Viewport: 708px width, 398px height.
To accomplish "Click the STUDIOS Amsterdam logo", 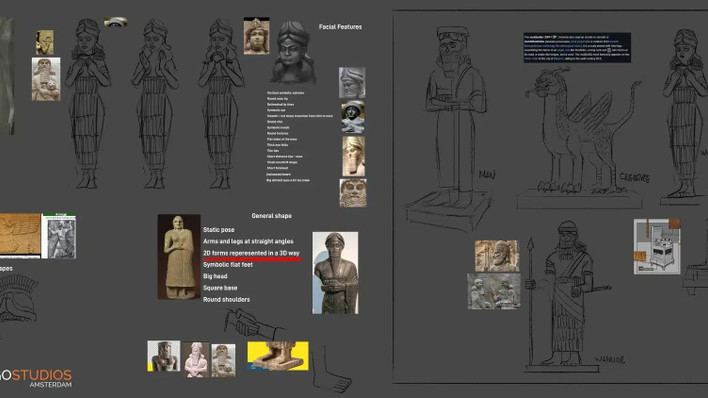I will click(x=36, y=379).
